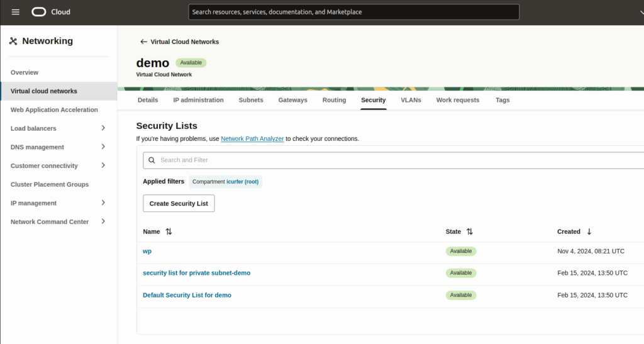Open the hamburger navigation menu
The image size is (644, 344).
(x=16, y=12)
